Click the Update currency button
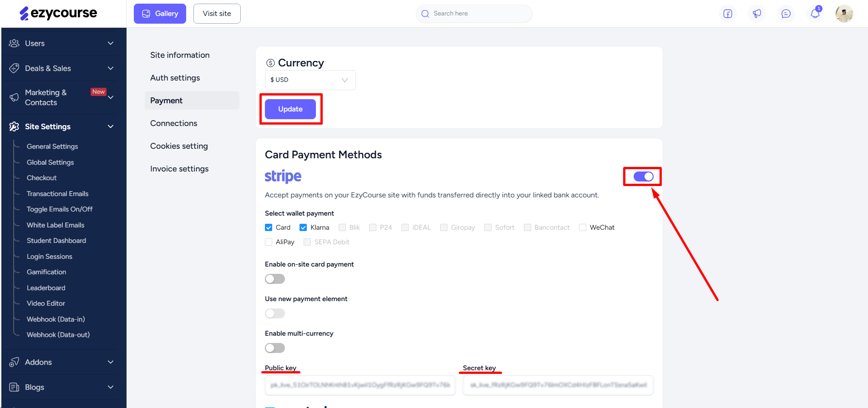The image size is (868, 408). tap(290, 109)
